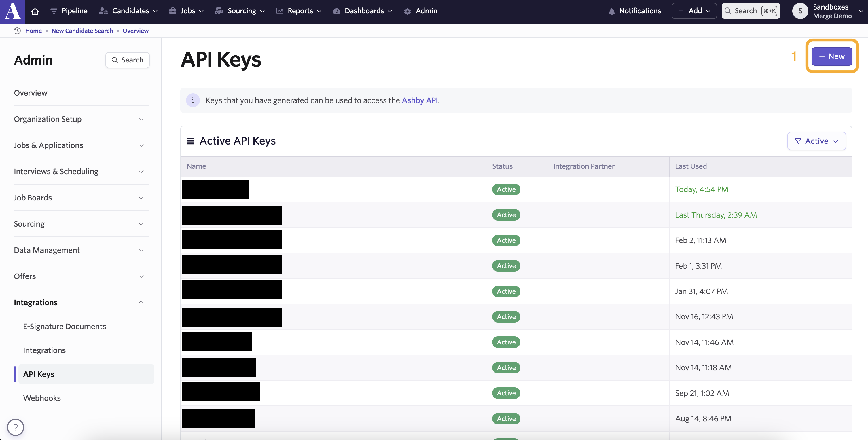Viewport: 868px width, 440px height.
Task: Open the Active filter dropdown
Action: (x=816, y=141)
